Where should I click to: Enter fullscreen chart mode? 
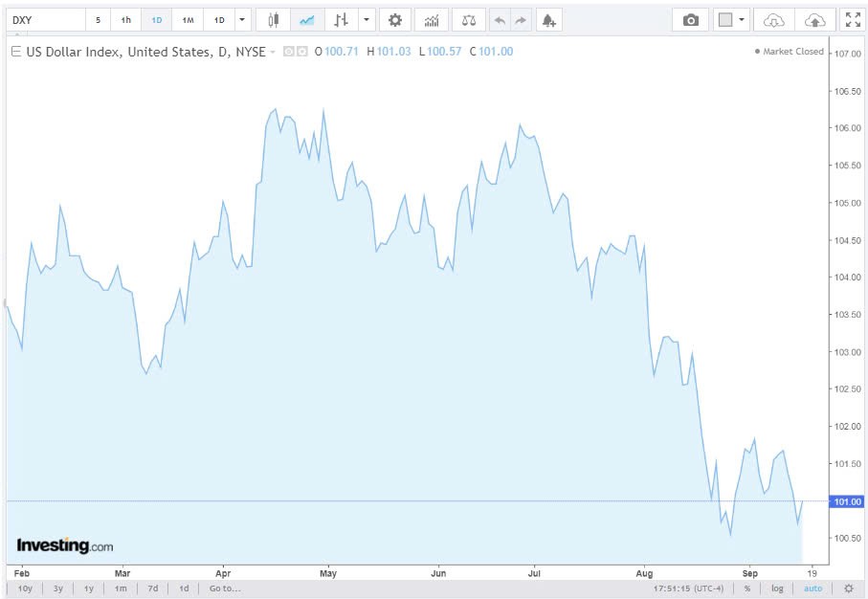(852, 20)
